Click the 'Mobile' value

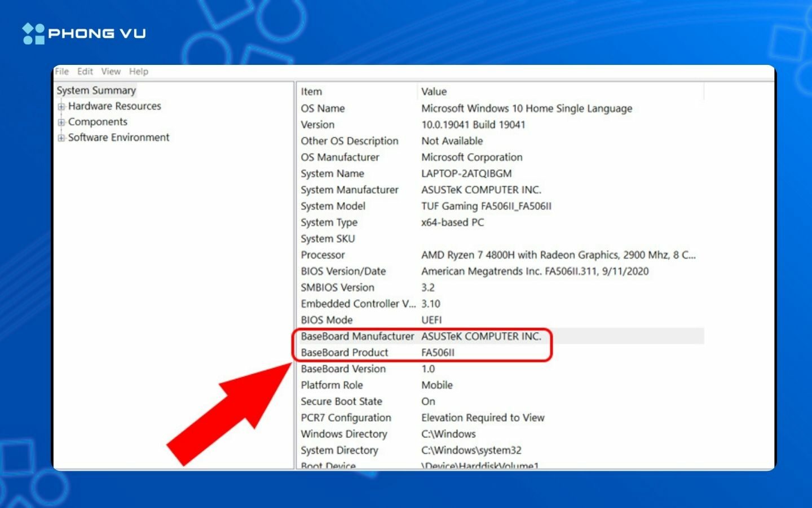tap(437, 386)
